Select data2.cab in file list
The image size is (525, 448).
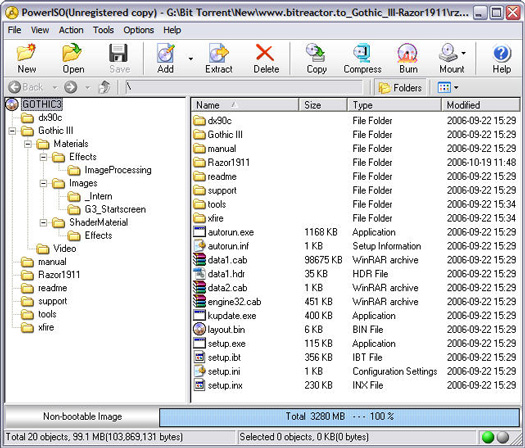[x=227, y=288]
